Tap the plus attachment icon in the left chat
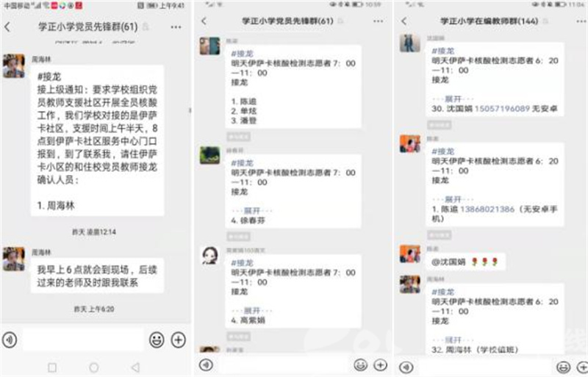 point(179,340)
